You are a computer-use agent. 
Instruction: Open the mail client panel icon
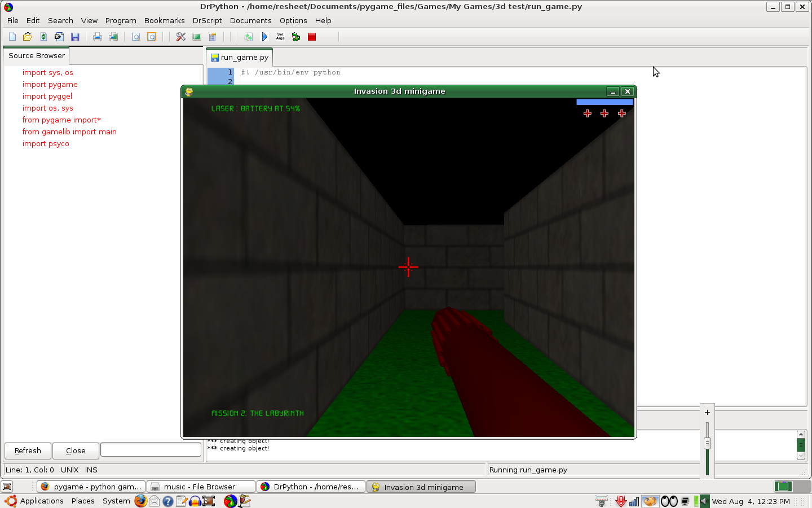155,501
